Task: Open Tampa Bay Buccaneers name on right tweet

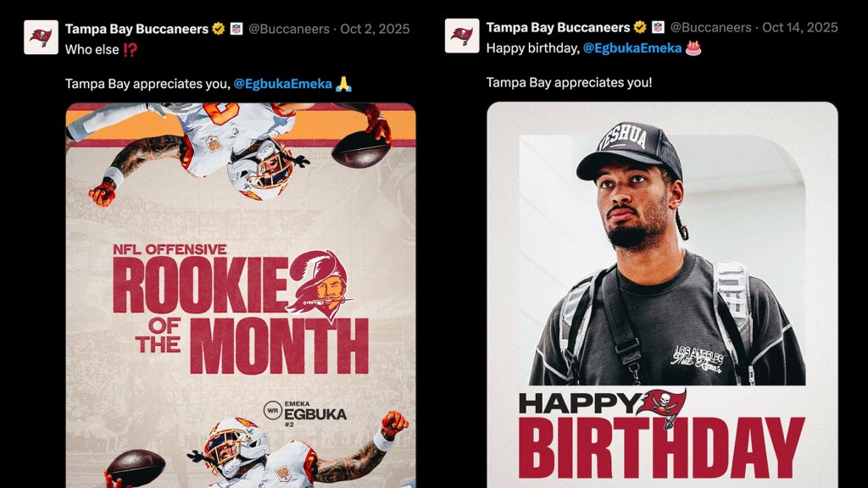Action: [x=558, y=27]
